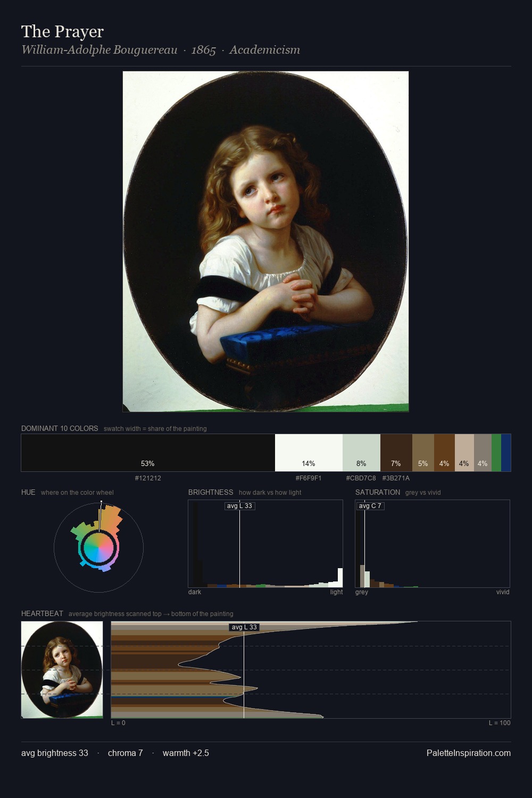Click the 'grey' axis label
This screenshot has height=798, width=532.
(362, 592)
